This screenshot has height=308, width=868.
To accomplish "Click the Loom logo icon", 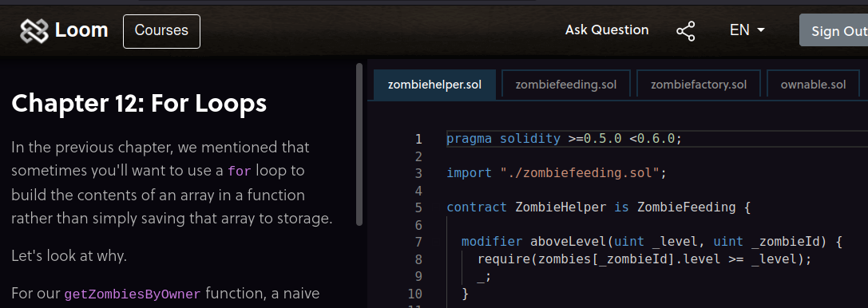I will pos(34,31).
